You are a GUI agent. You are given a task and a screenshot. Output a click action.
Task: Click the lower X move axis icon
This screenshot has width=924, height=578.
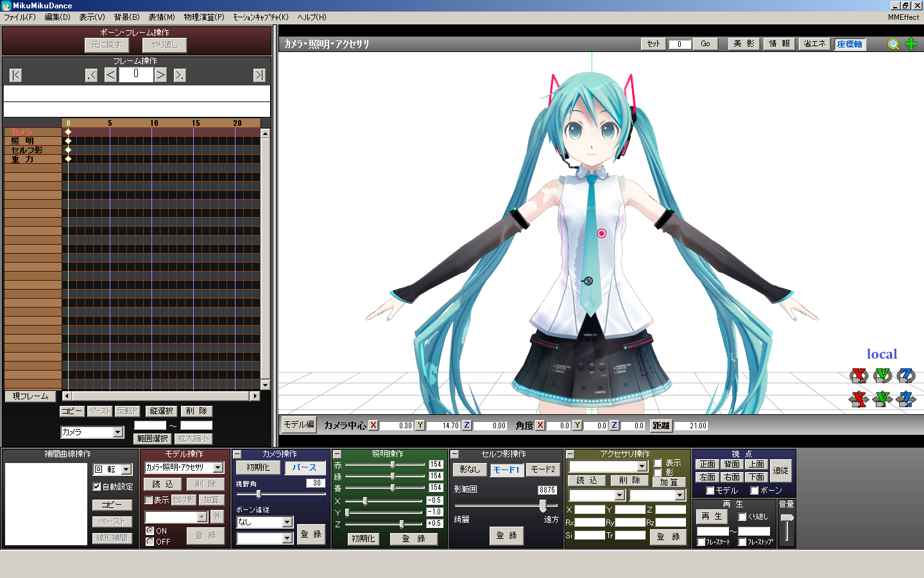click(x=859, y=399)
